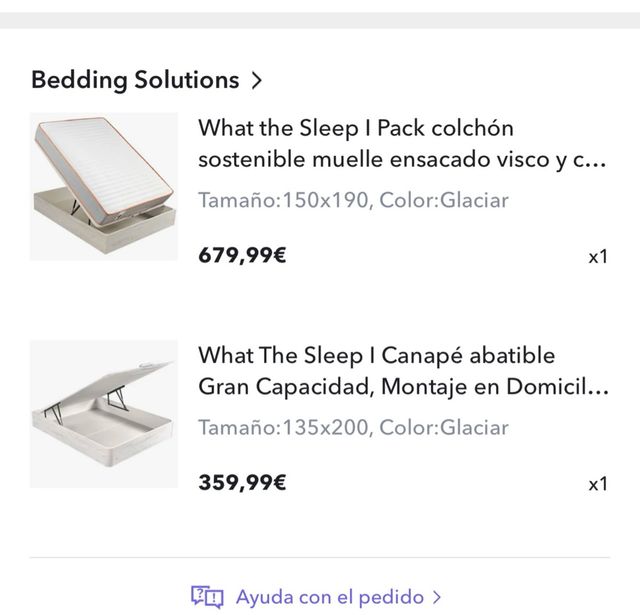
Task: Select the Pack colchón sostenible product title
Action: (355, 129)
